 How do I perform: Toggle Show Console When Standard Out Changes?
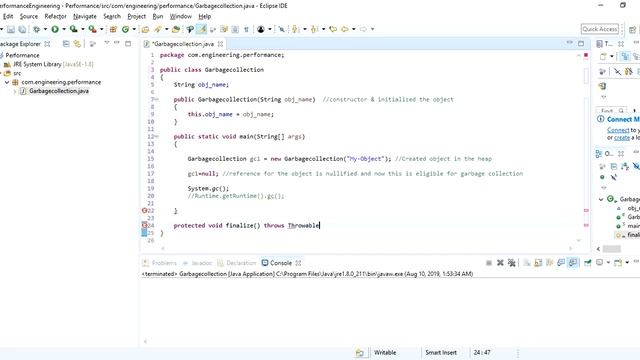click(x=561, y=263)
